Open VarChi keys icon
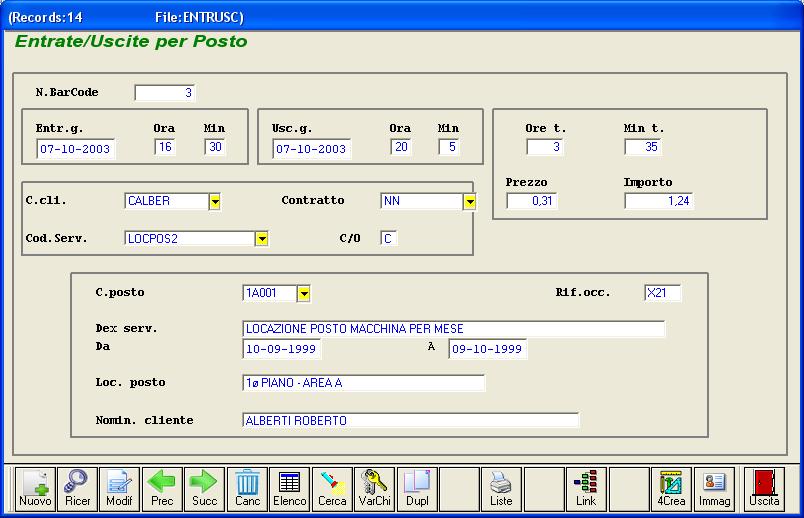The image size is (804, 518). pyautogui.click(x=374, y=489)
